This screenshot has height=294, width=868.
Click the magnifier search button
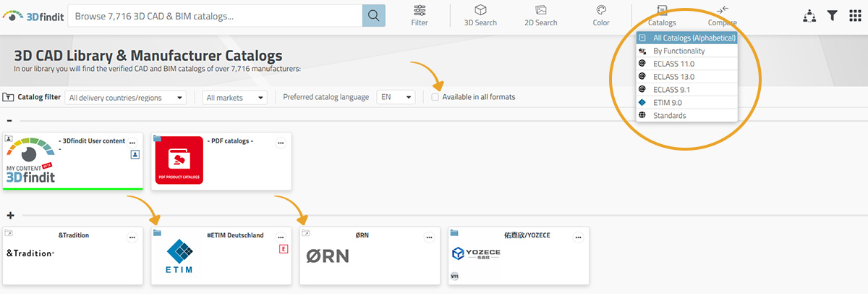pos(373,15)
